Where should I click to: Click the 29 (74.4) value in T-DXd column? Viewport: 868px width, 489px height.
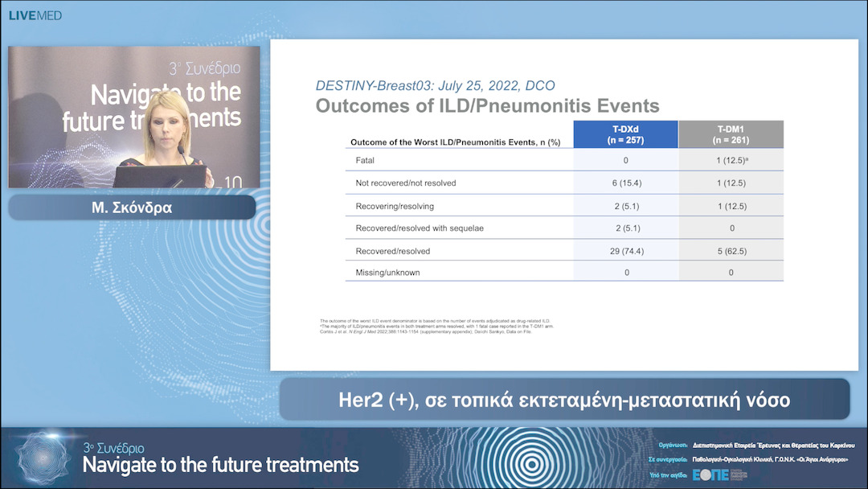tap(624, 251)
